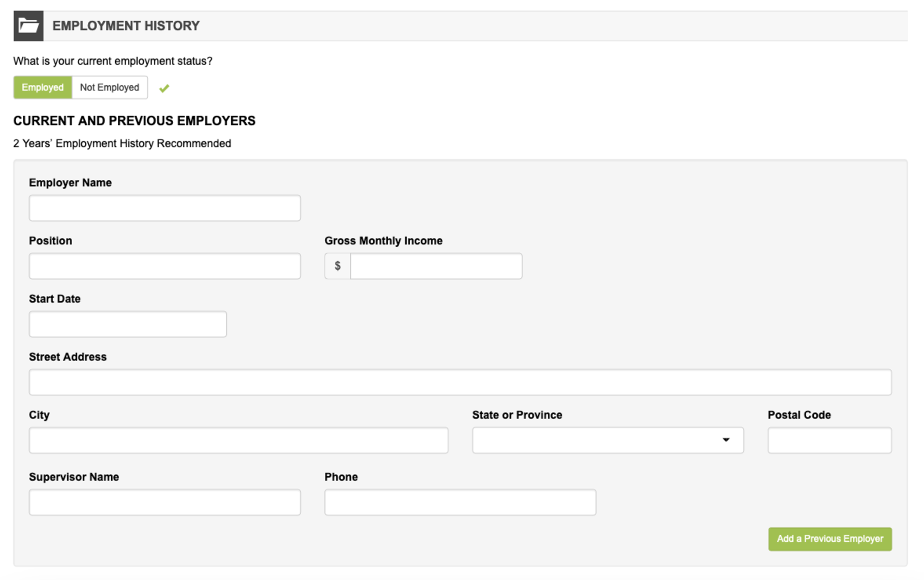Focus the Position input box
The height and width of the screenshot is (580, 924).
pyautogui.click(x=164, y=266)
